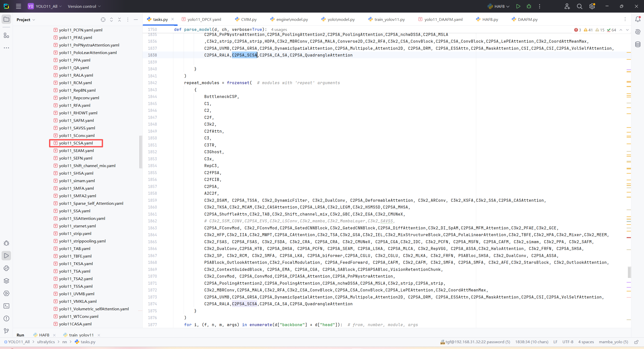Open Git version control sidebar icon
This screenshot has width=644, height=349.
click(x=7, y=331)
